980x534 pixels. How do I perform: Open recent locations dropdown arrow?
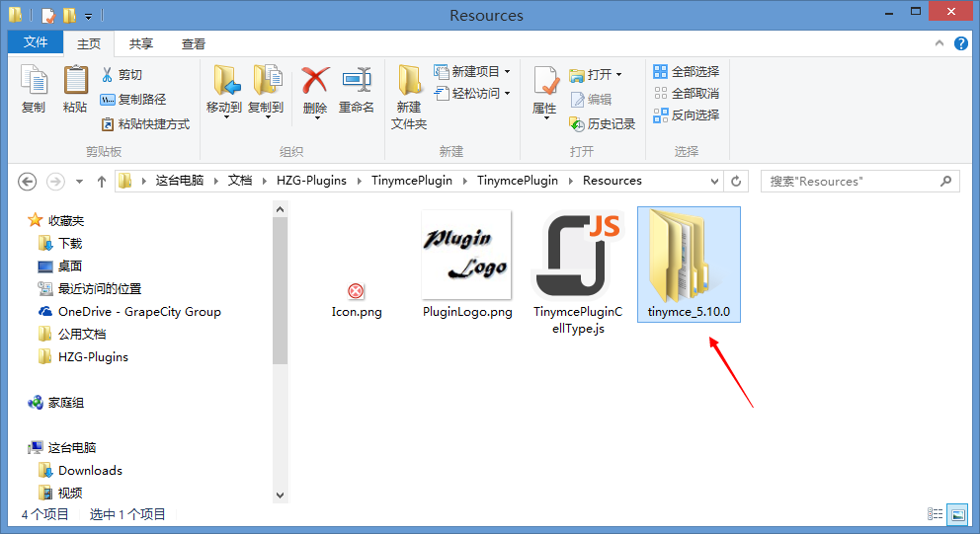[x=79, y=182]
